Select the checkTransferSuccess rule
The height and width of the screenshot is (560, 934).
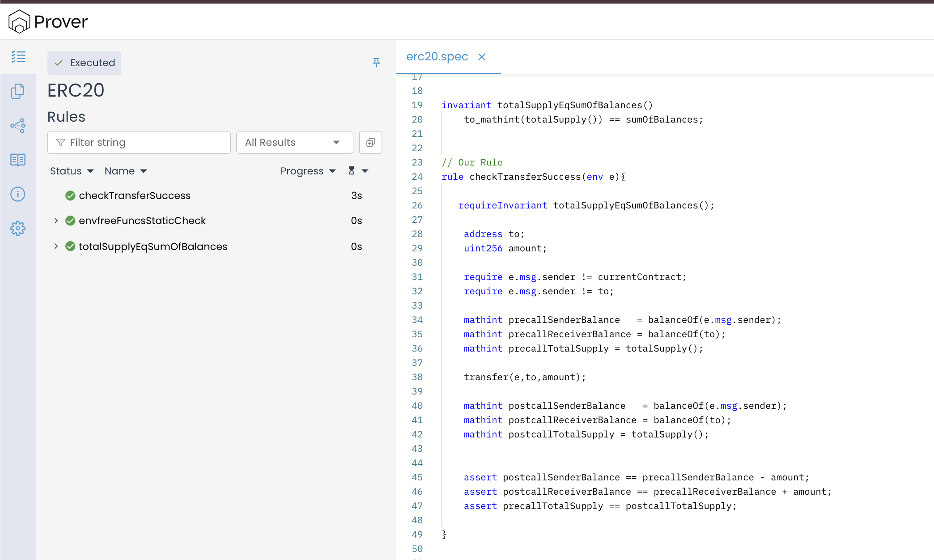click(135, 195)
